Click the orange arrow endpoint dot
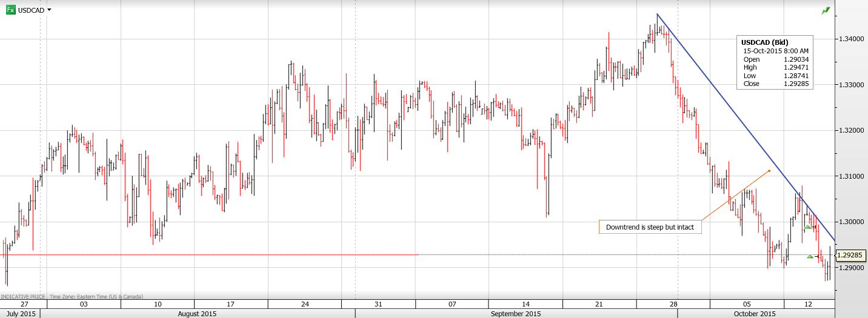The height and width of the screenshot is (318, 868). click(769, 171)
